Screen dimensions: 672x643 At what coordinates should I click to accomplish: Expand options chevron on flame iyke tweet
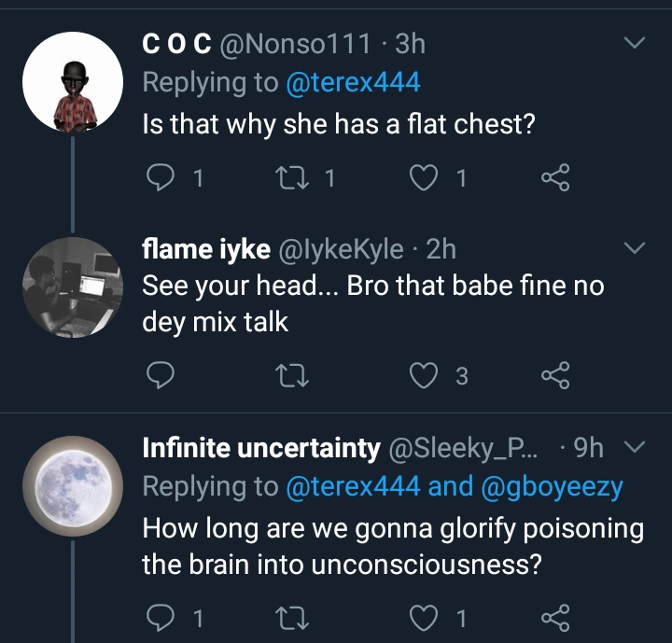pos(634,249)
